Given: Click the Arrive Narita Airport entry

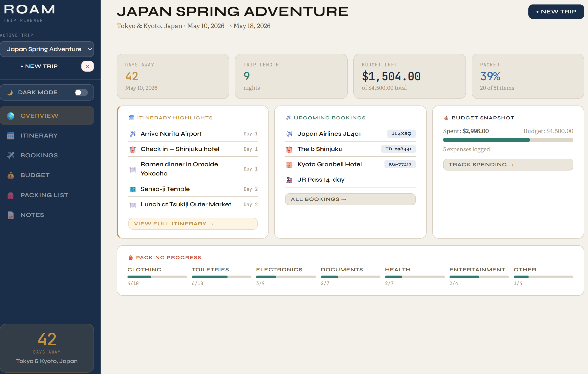Looking at the screenshot, I should 193,134.
